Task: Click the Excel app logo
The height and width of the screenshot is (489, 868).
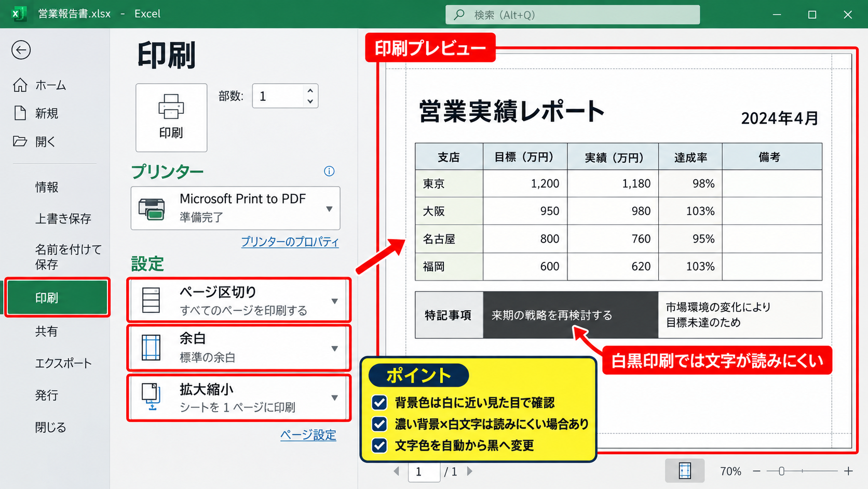Action: [19, 14]
